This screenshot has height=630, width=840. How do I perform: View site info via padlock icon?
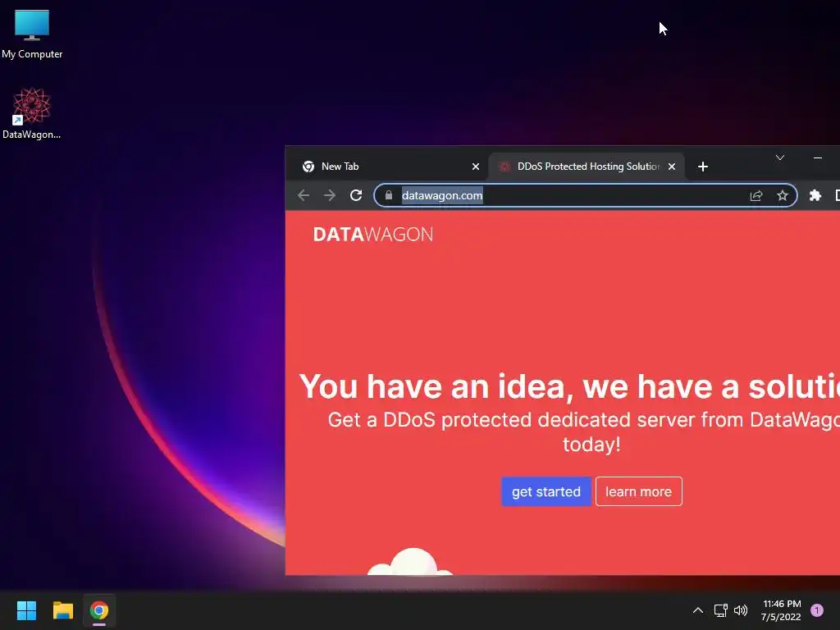point(389,195)
